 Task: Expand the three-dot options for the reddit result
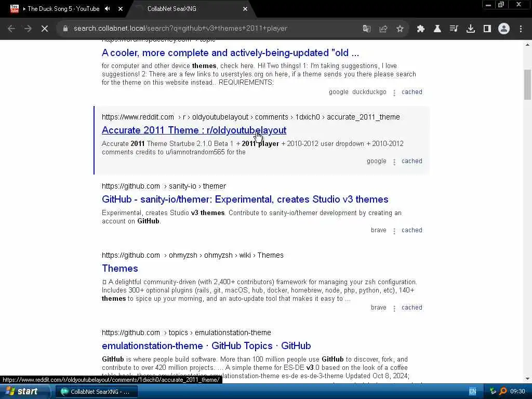(x=394, y=162)
